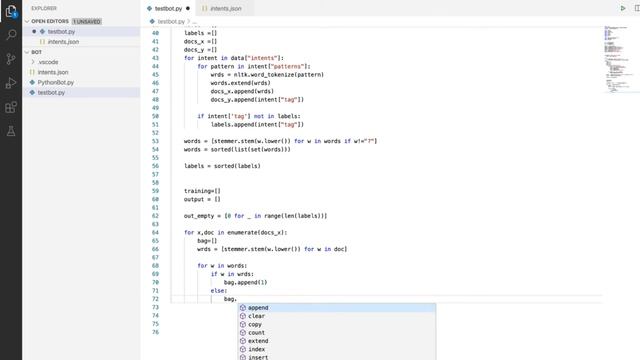
Task: Click line number 53 in the gutter
Action: pos(155,141)
